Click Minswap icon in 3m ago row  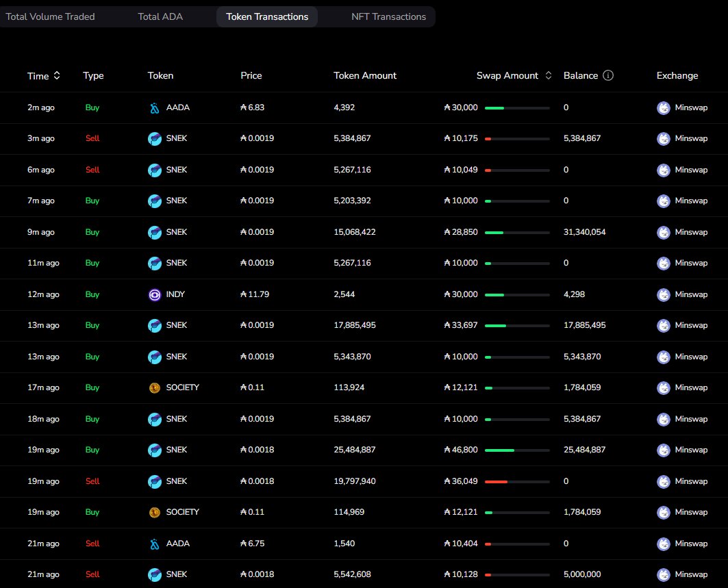pos(664,139)
